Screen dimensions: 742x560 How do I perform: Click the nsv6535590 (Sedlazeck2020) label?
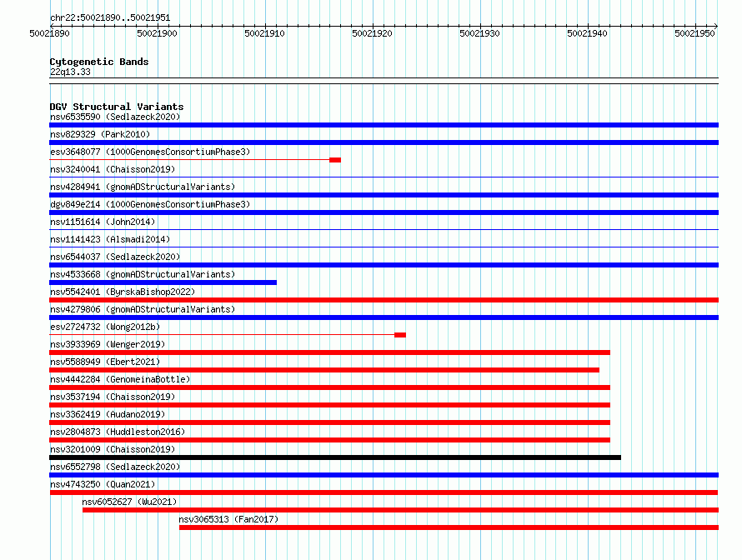[x=115, y=117]
